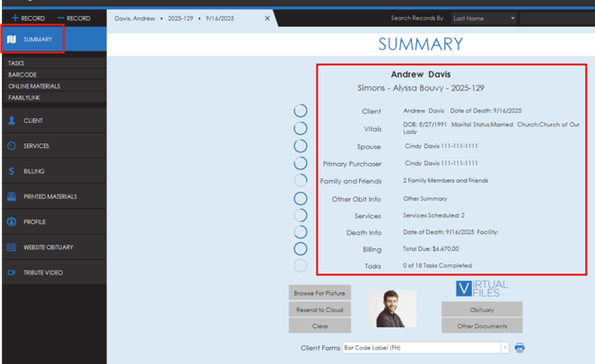Image resolution: width=595 pixels, height=364 pixels.
Task: Click the Website Obituary icon
Action: click(x=12, y=247)
